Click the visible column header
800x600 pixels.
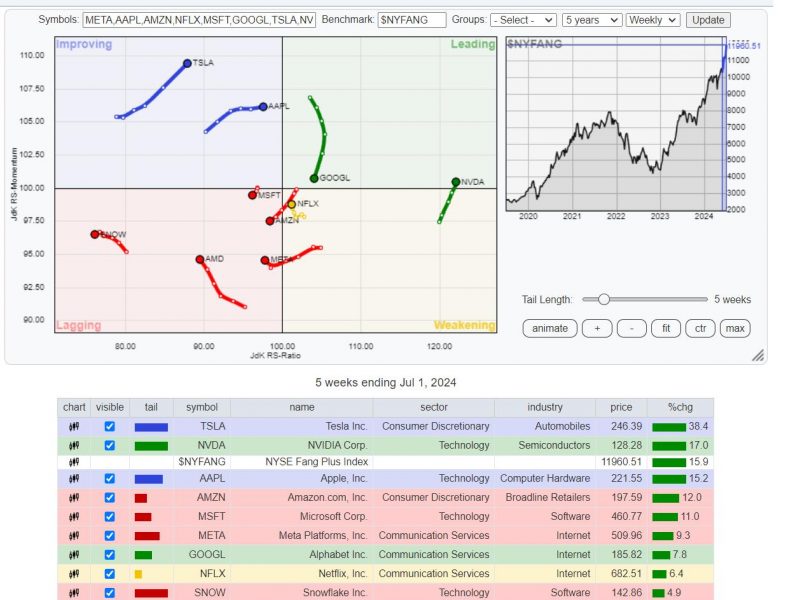(x=110, y=407)
